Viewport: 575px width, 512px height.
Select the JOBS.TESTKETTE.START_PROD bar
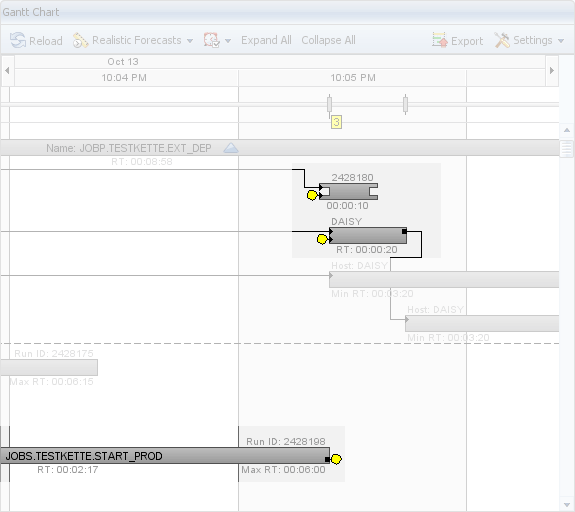165,456
